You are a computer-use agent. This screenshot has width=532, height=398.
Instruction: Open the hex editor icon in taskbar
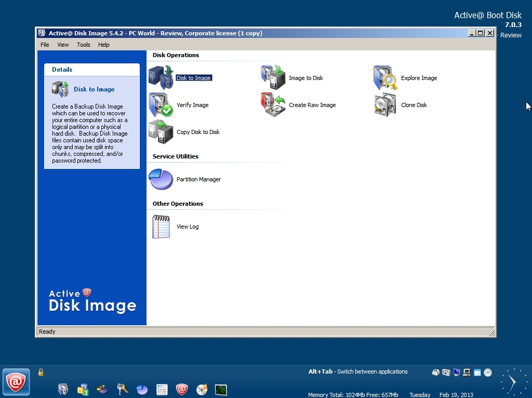coord(162,389)
